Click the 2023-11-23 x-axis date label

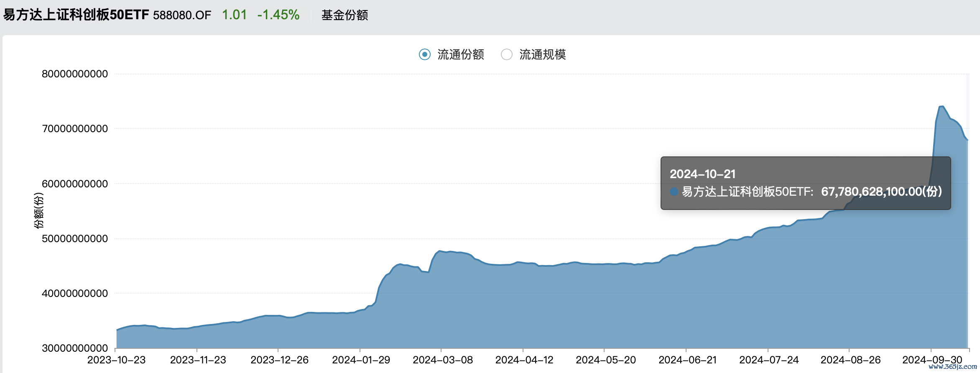198,360
